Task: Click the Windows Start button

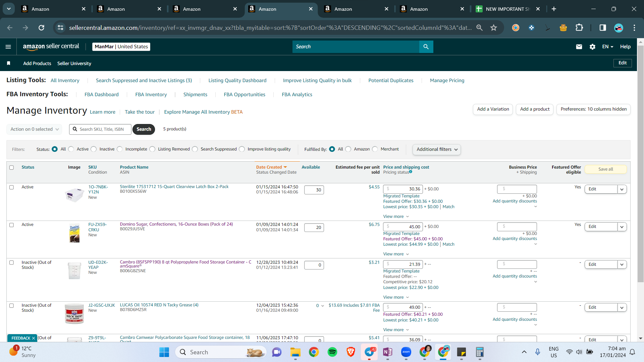Action: click(x=164, y=352)
